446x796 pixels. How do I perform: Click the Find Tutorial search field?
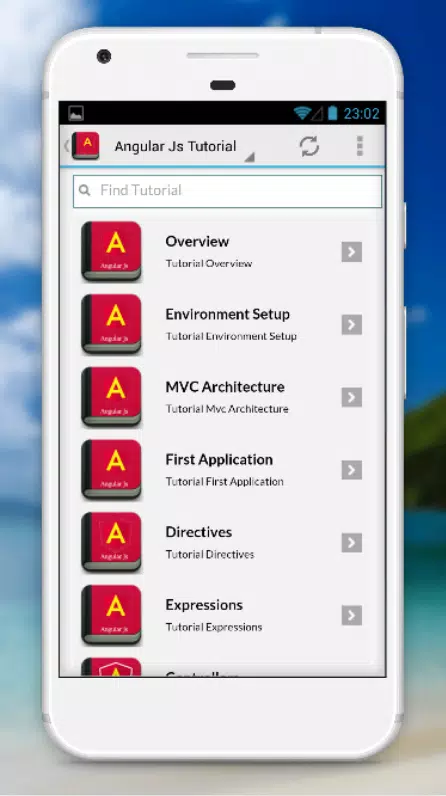click(x=227, y=191)
